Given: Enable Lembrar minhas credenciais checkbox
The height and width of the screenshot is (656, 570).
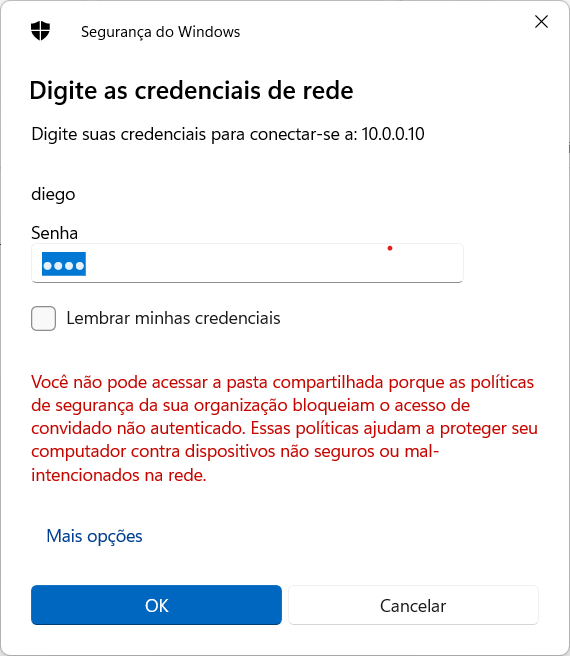Looking at the screenshot, I should 44,318.
